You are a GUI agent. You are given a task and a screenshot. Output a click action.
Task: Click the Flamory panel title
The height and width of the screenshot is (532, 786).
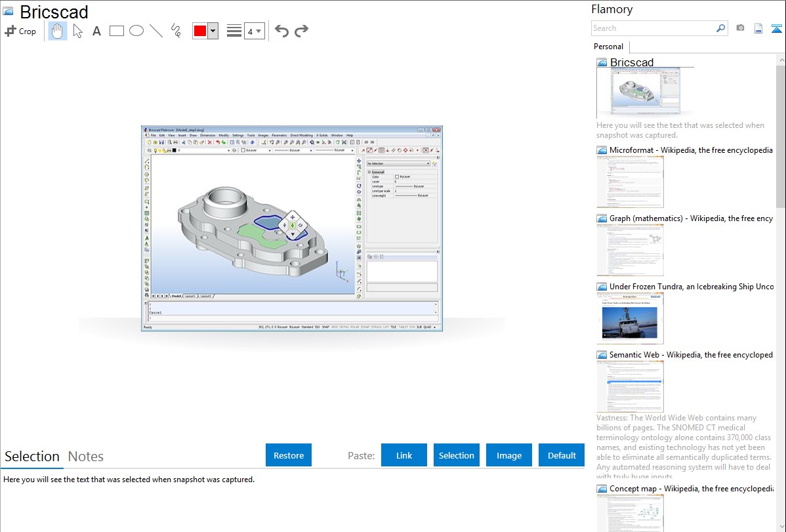pyautogui.click(x=611, y=9)
